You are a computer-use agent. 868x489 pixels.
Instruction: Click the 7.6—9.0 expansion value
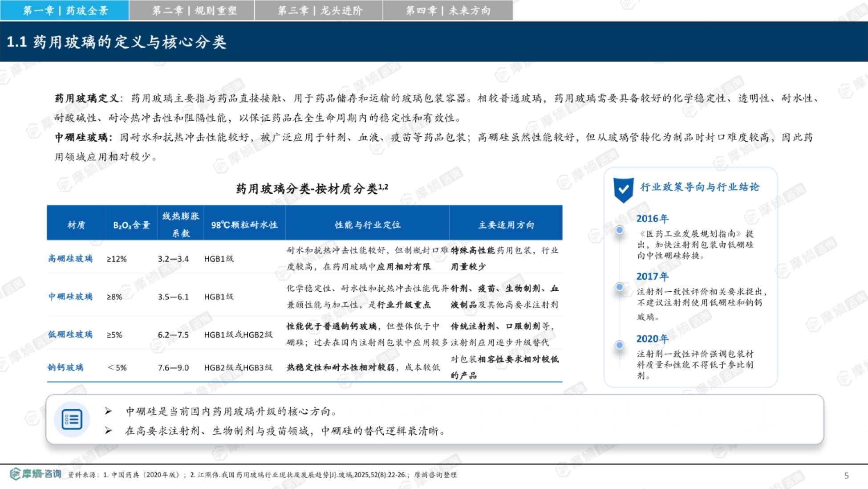point(173,367)
